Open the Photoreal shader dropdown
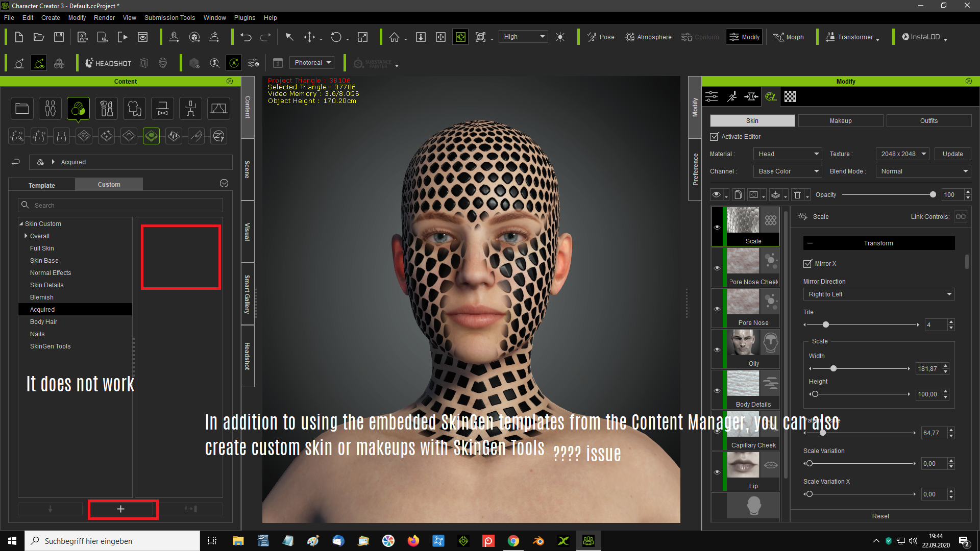Viewport: 980px width, 551px height. (x=312, y=63)
